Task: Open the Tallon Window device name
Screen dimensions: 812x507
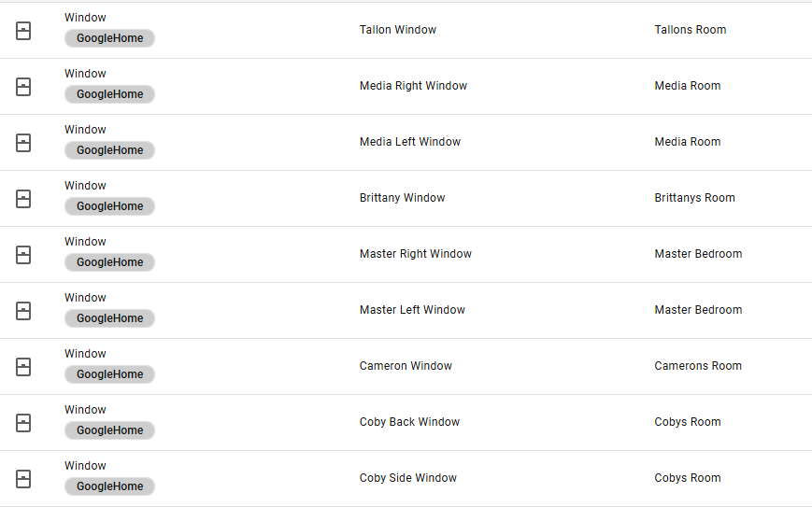Action: [x=397, y=30]
